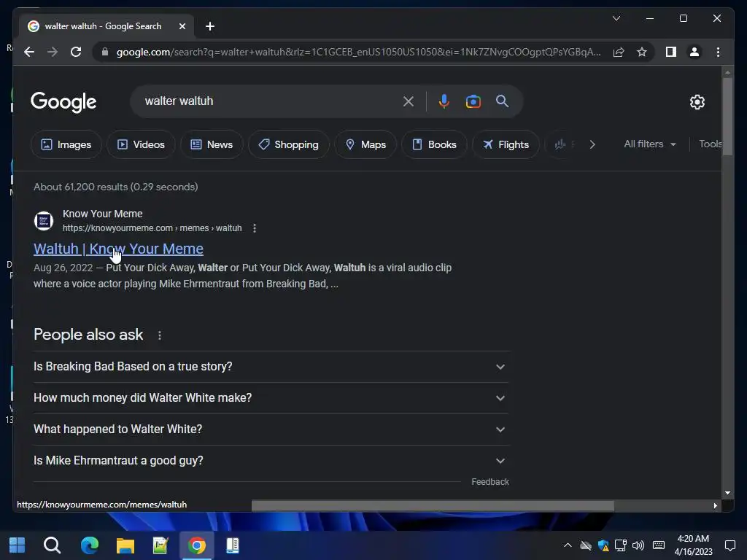Viewport: 747px width, 560px height.
Task: Click the scroll right arrow
Action: 715,506
